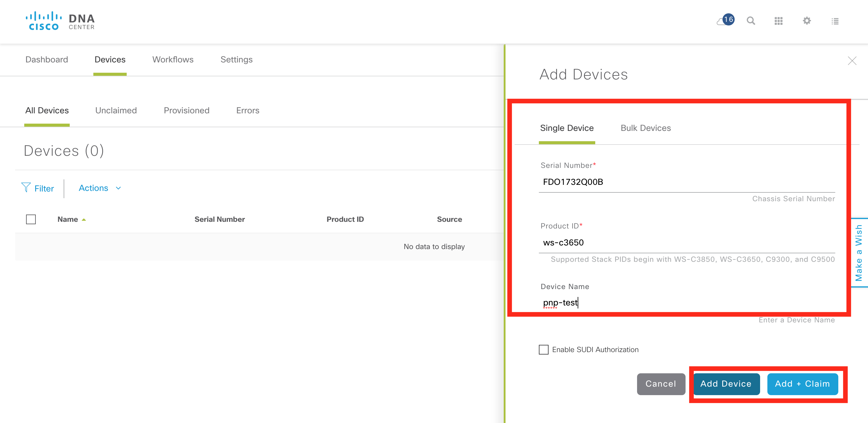Click the Filter funnel icon
Screen dimensions: 868x423
point(26,188)
